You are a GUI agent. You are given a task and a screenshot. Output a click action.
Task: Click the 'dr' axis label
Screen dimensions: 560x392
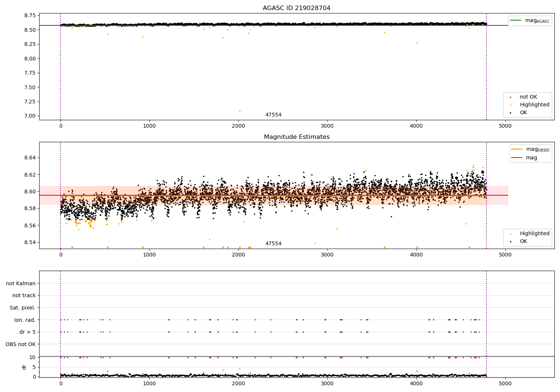(24, 367)
